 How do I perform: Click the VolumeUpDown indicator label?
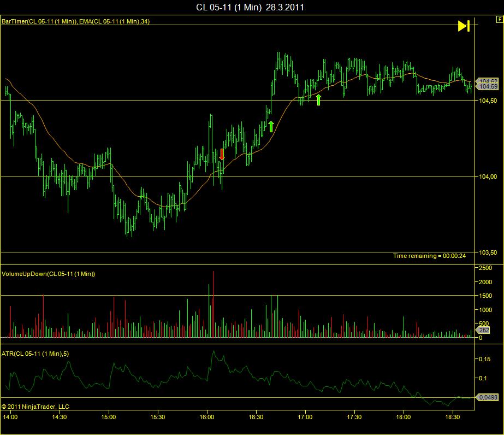coord(48,274)
